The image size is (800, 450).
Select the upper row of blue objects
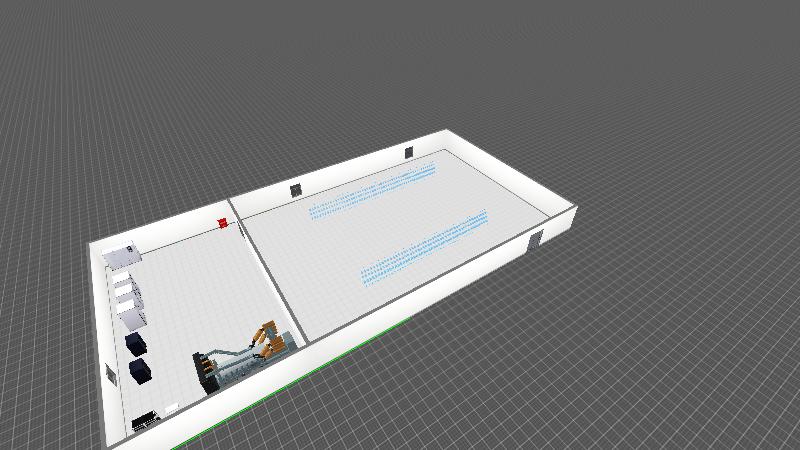point(372,193)
